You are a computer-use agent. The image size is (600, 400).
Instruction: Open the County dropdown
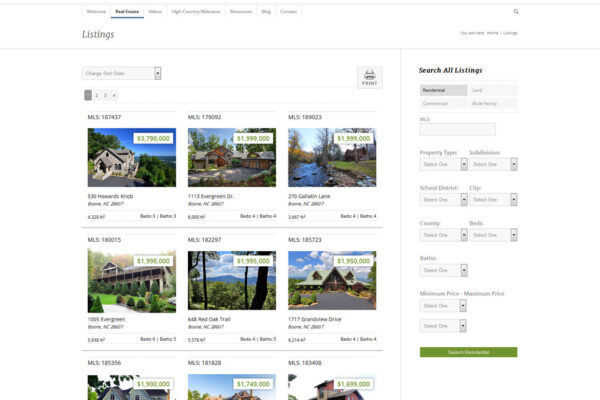pyautogui.click(x=443, y=235)
